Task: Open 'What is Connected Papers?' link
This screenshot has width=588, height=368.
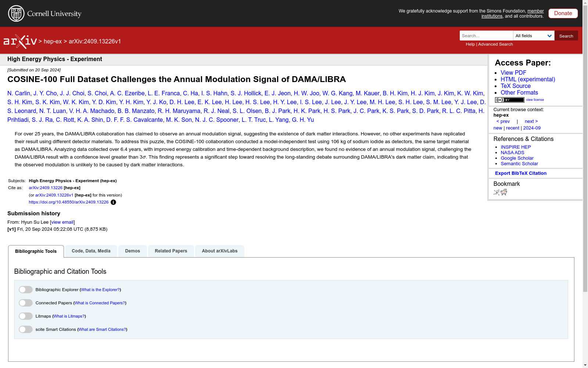Action: [x=100, y=303]
